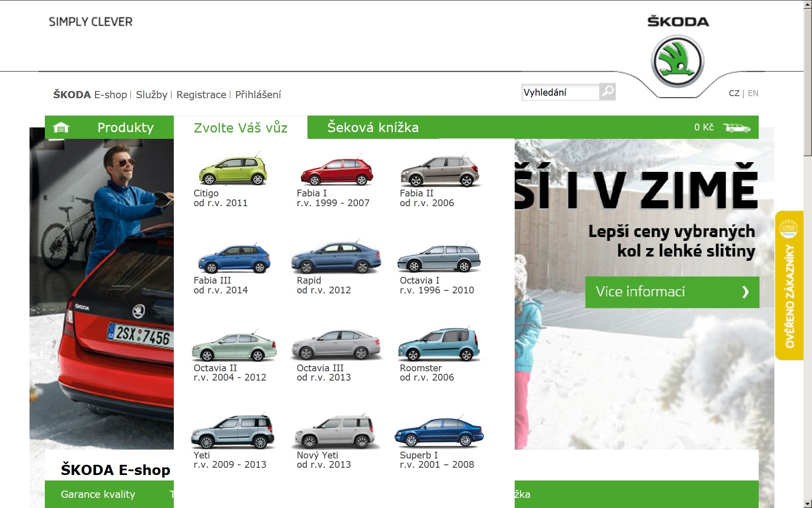Click the search magnifier button
Image resolution: width=812 pixels, height=508 pixels.
[x=607, y=92]
